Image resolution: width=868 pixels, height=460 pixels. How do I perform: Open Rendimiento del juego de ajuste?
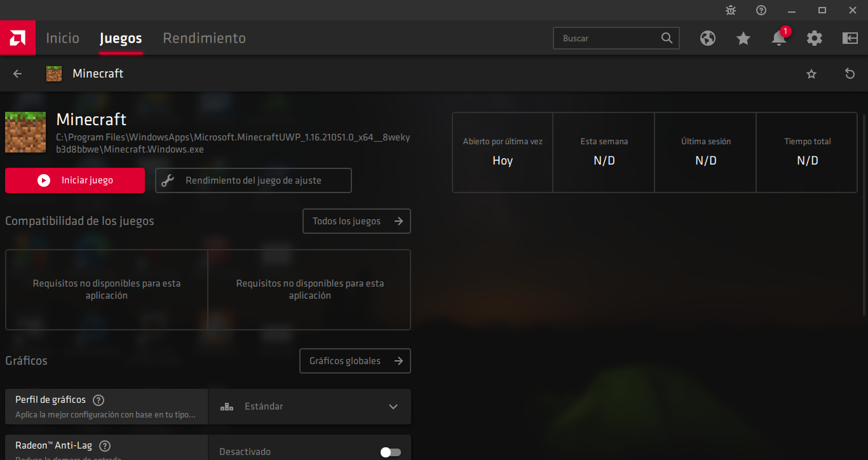[x=254, y=180]
